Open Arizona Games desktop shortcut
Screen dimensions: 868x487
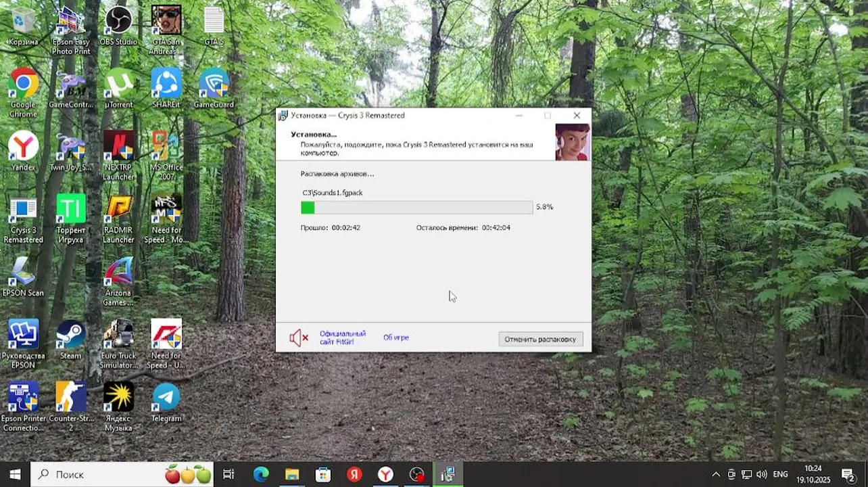click(x=118, y=281)
